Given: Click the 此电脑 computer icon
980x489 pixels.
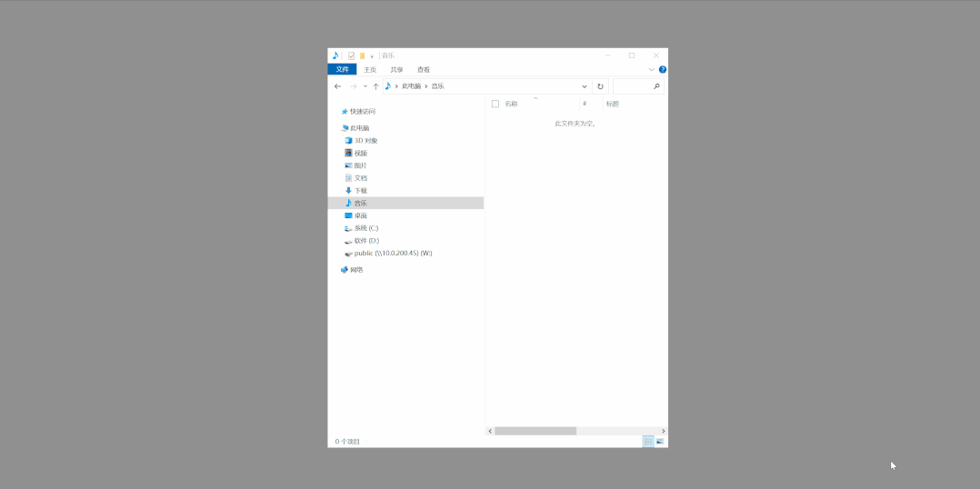Looking at the screenshot, I should [345, 128].
